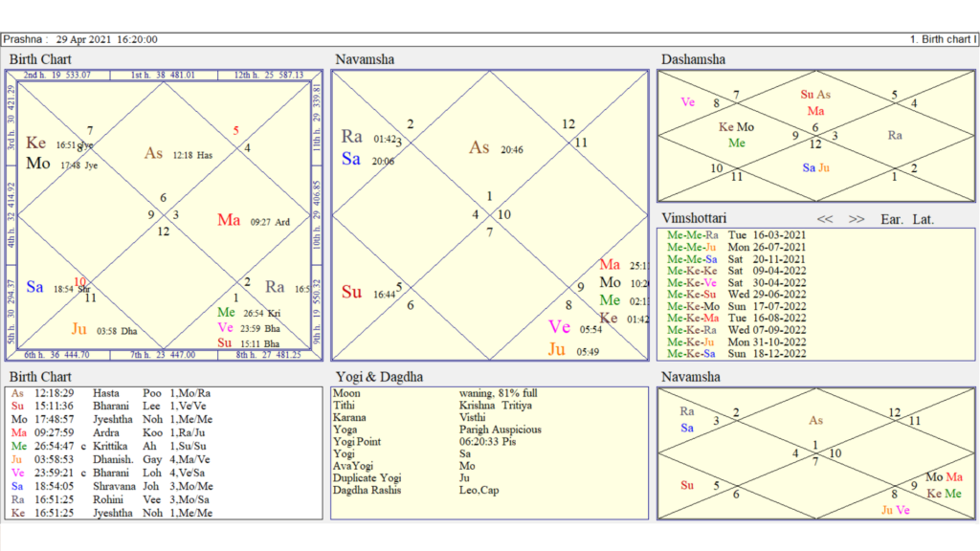
Task: Click Ra 01:42 in large Navamsha chart
Action: pos(368,137)
